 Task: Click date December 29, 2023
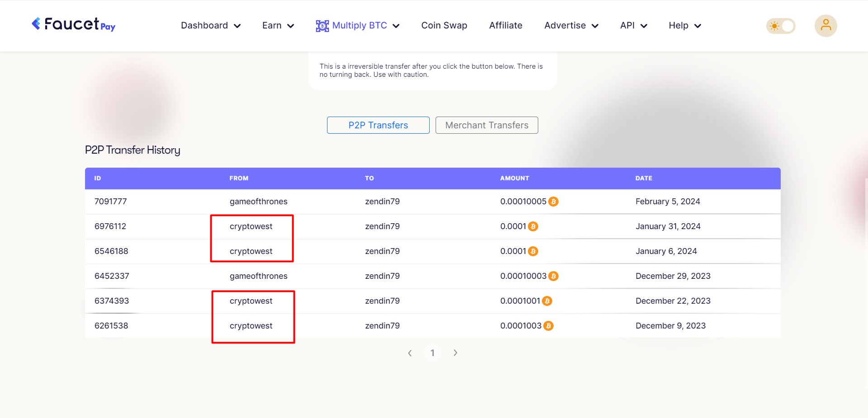click(x=673, y=276)
